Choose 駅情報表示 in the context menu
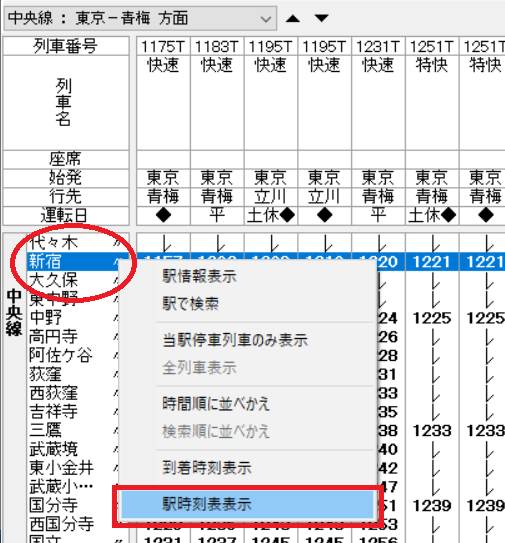Screen dimensions: 505x543 pyautogui.click(x=199, y=276)
